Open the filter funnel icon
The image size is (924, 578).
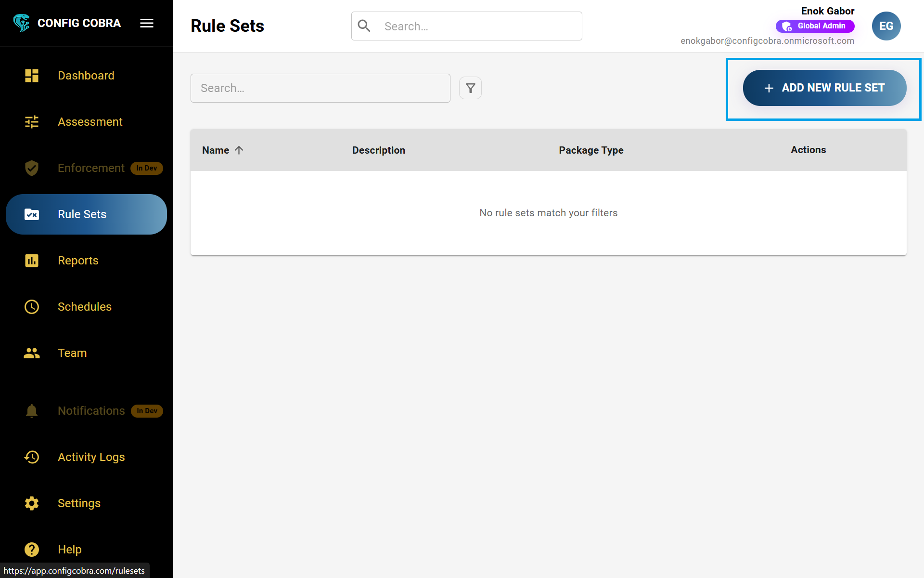(x=470, y=88)
